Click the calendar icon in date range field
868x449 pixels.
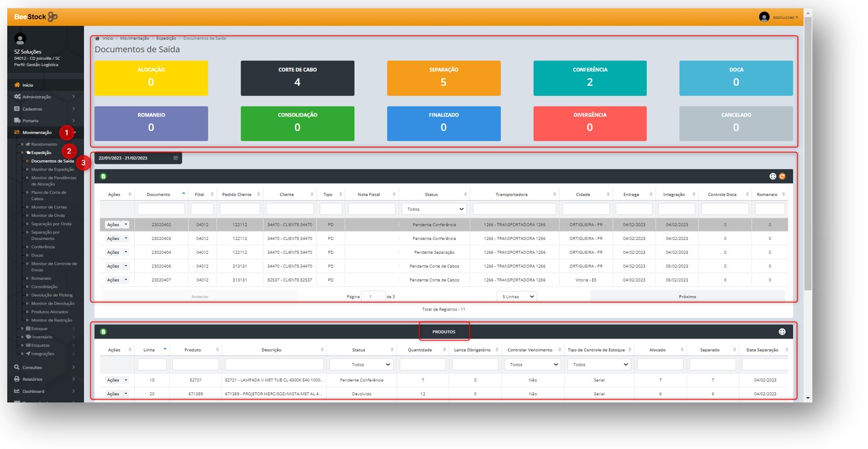click(x=176, y=158)
